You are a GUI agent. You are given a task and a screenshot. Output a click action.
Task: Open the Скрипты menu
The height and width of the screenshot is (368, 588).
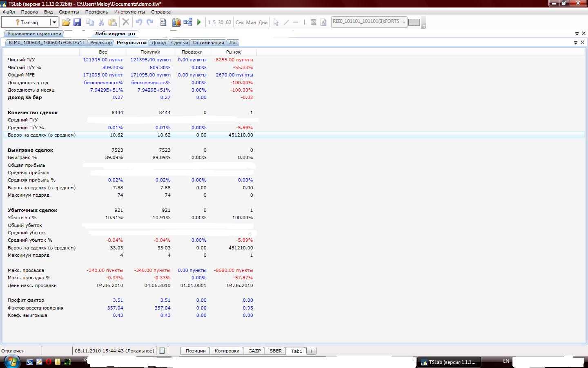[69, 12]
